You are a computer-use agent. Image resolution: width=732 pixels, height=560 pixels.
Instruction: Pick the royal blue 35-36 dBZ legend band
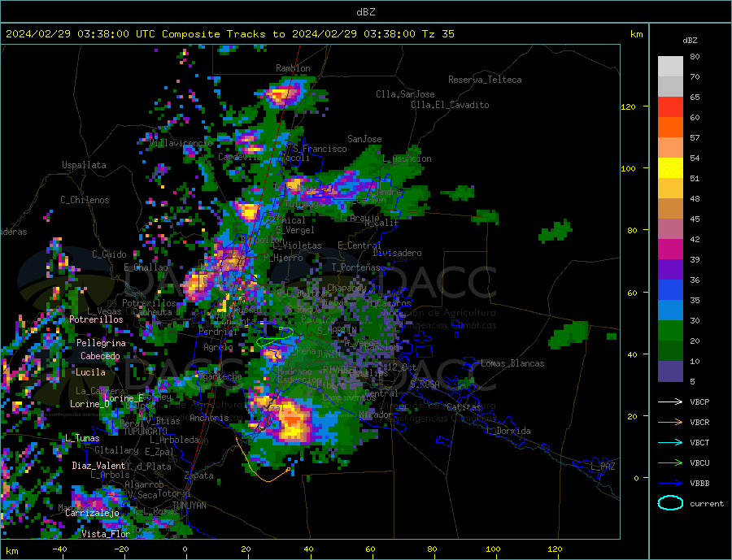(x=670, y=290)
